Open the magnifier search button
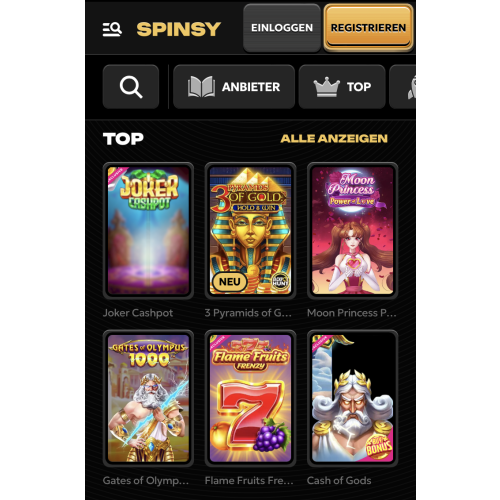The image size is (500, 500). [131, 87]
